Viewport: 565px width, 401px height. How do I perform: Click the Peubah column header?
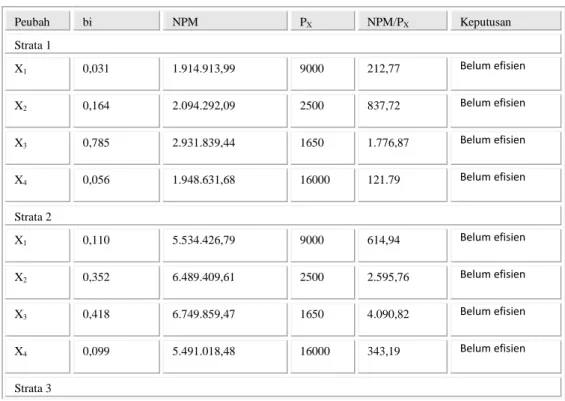(37, 21)
